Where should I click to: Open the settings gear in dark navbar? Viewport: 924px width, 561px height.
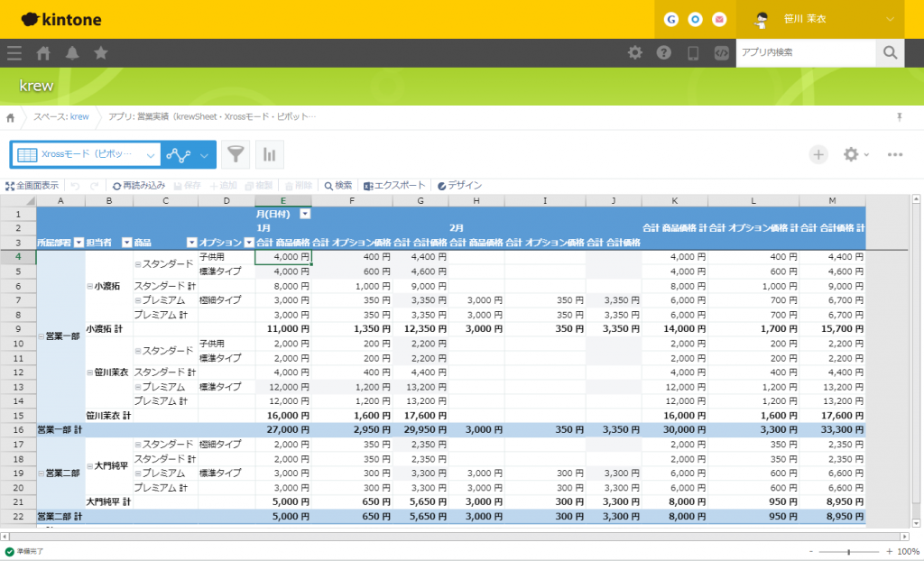(634, 52)
